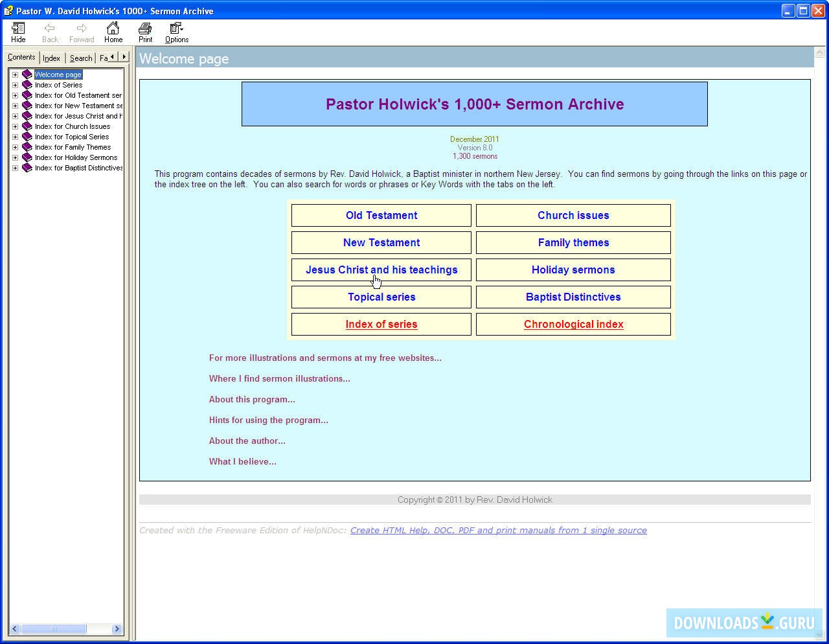829x644 pixels.
Task: Click the About the author link
Action: (247, 441)
